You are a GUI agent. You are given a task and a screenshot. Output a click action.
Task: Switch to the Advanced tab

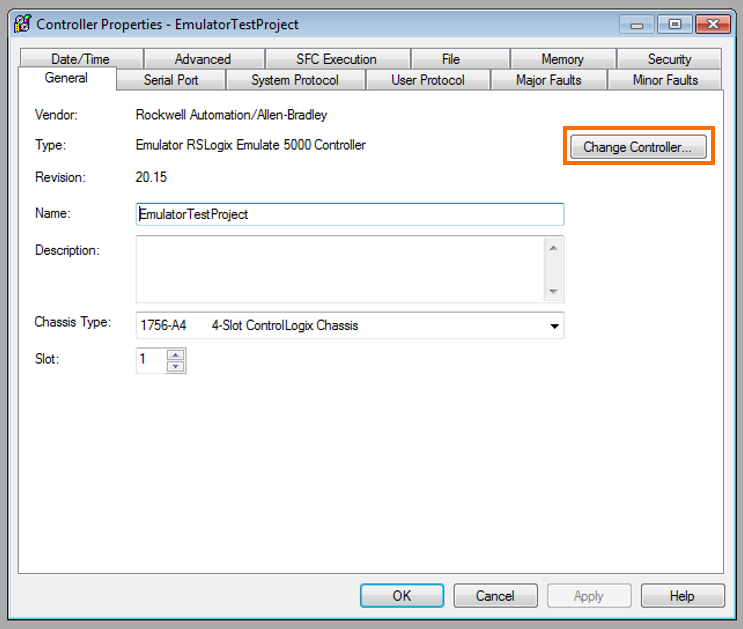point(203,59)
